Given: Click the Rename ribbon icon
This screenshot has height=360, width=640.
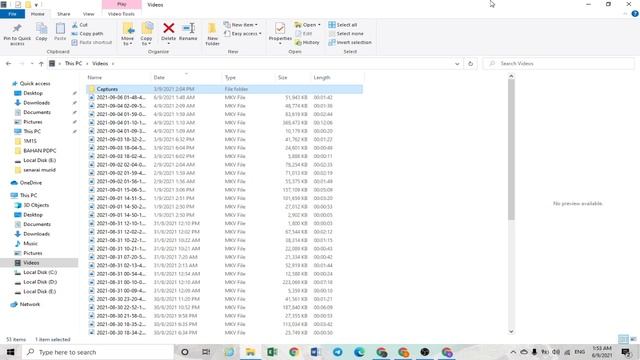Looking at the screenshot, I should [188, 28].
